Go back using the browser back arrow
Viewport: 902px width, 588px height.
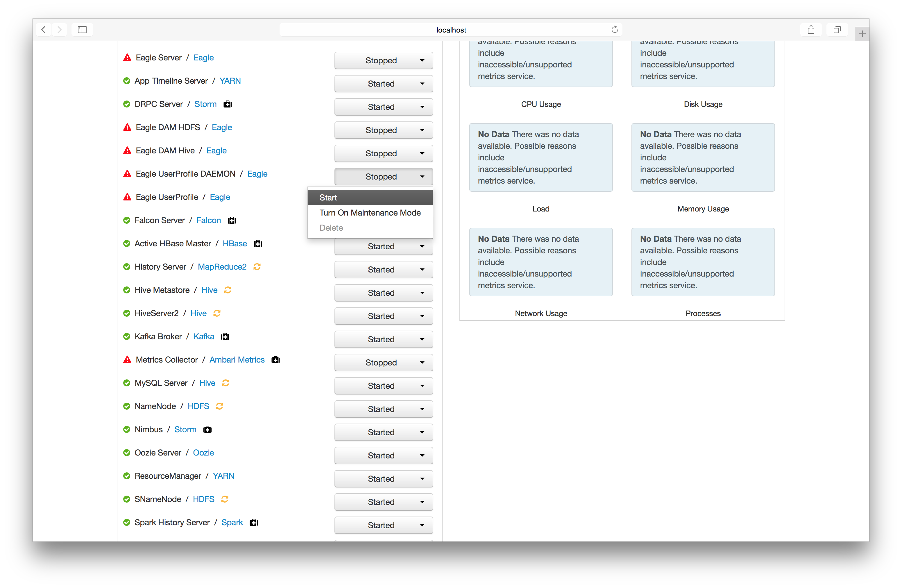[x=44, y=30]
